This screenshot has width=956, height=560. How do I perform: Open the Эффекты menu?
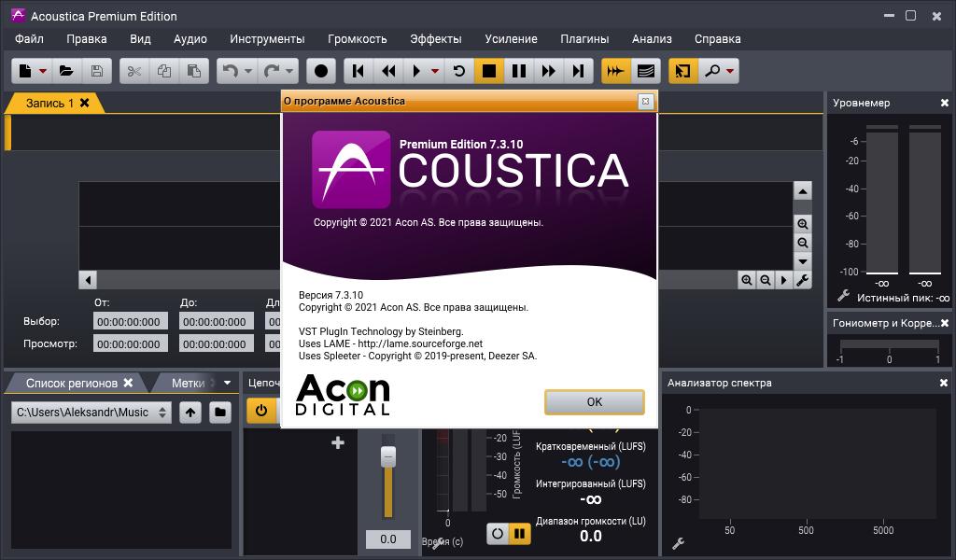[435, 38]
